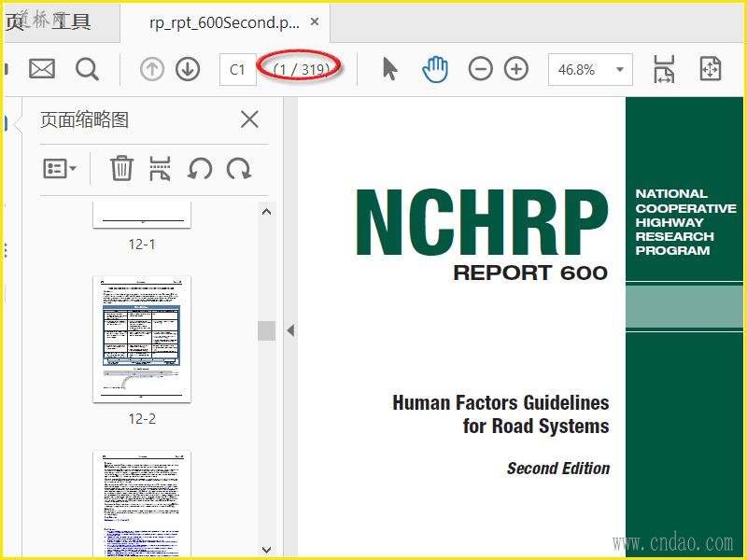Rotate page counterclockwise
The height and width of the screenshot is (560, 747).
coord(200,169)
